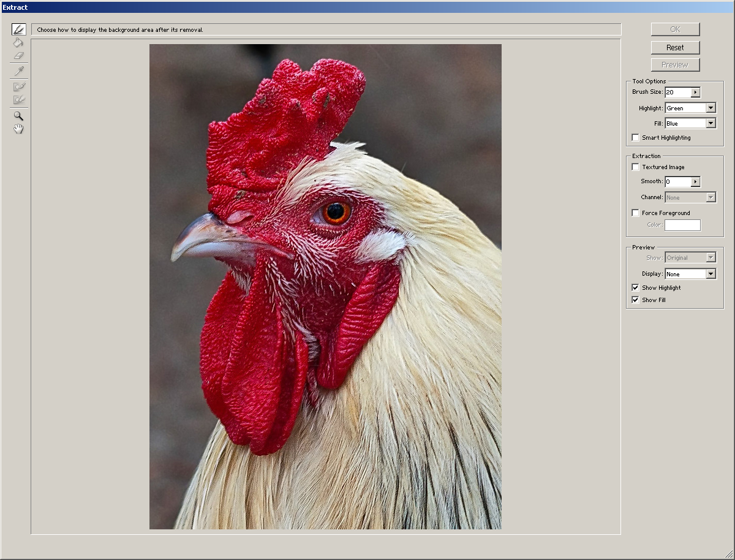Uncheck Show Fill
Screen dimensions: 735x560
636,300
